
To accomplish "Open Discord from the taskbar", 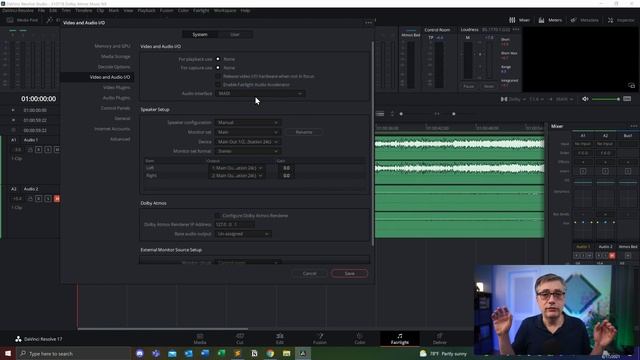I will (140, 353).
